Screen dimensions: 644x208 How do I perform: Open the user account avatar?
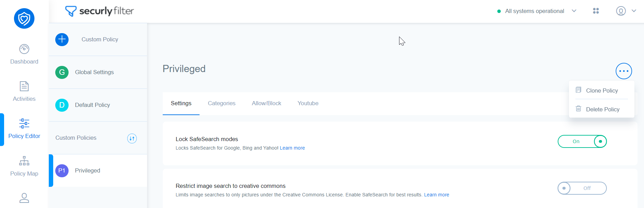[x=621, y=11]
